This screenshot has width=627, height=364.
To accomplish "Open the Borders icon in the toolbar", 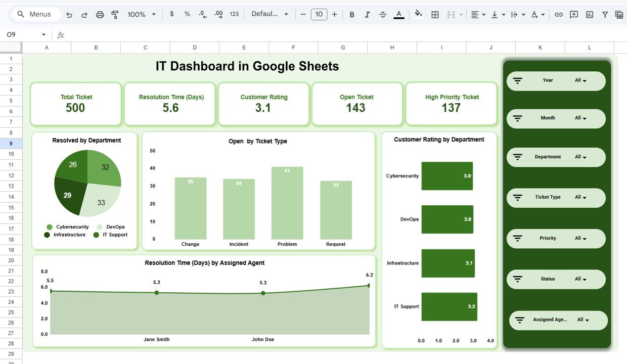I will pyautogui.click(x=434, y=14).
